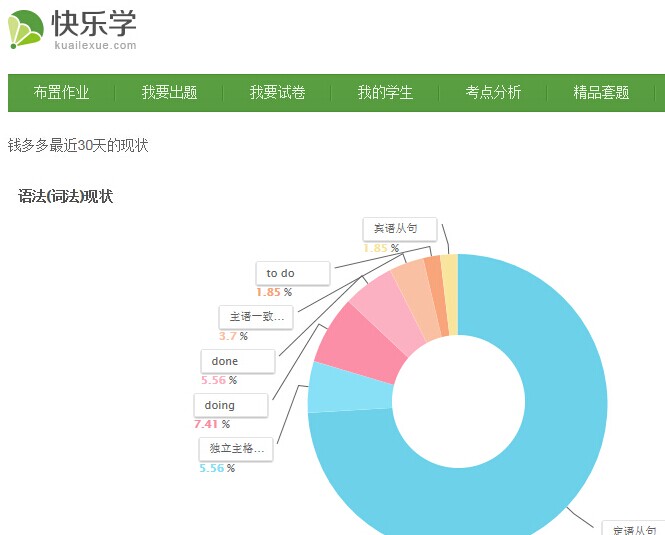Click the yellow 1.85% donut slice
Screen dimensions: 665x535
point(450,294)
